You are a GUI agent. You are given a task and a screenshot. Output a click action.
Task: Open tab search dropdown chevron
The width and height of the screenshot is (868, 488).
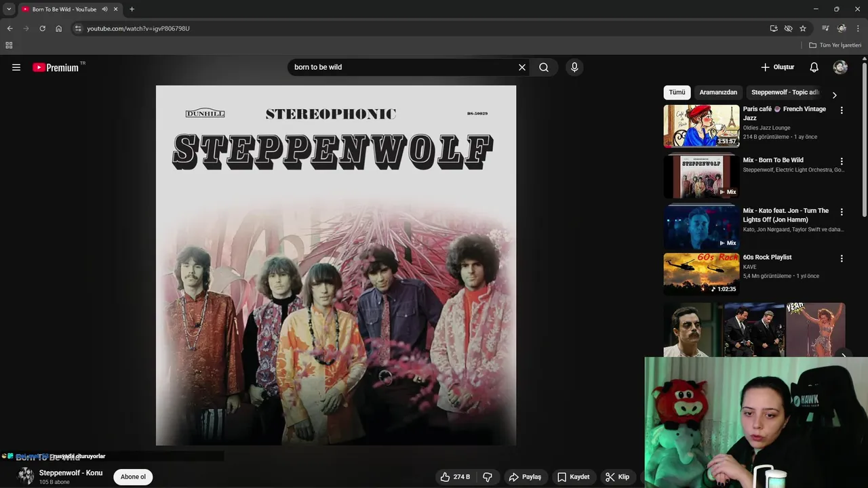pyautogui.click(x=9, y=9)
